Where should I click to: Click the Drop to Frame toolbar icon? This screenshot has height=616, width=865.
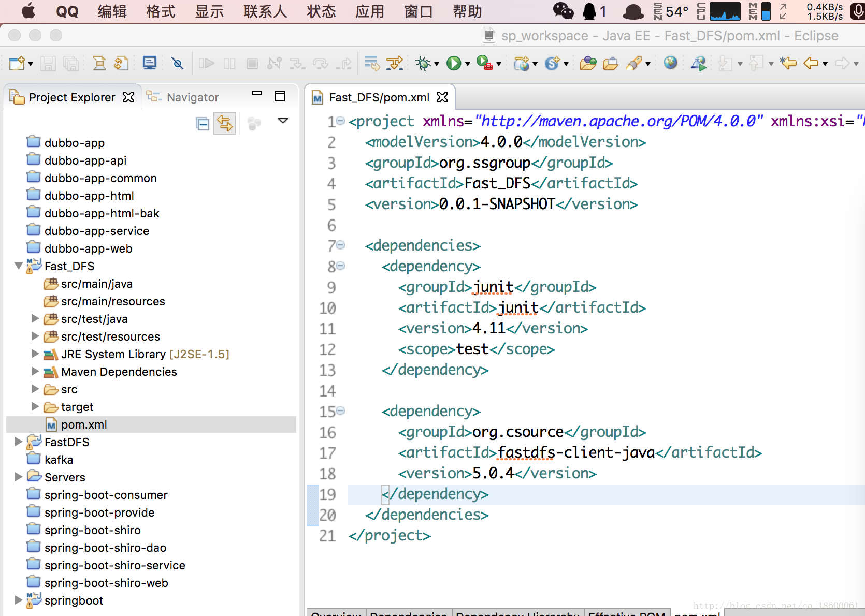pos(371,63)
